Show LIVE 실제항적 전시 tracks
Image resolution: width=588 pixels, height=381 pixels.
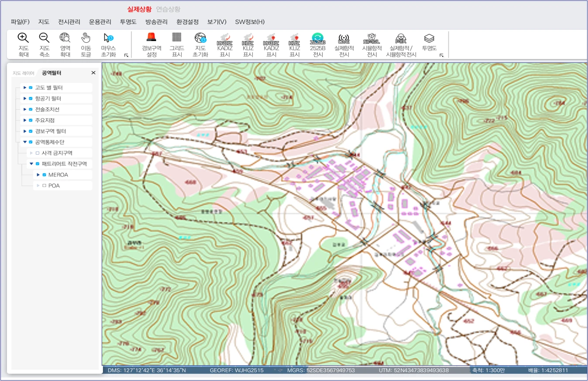click(344, 45)
